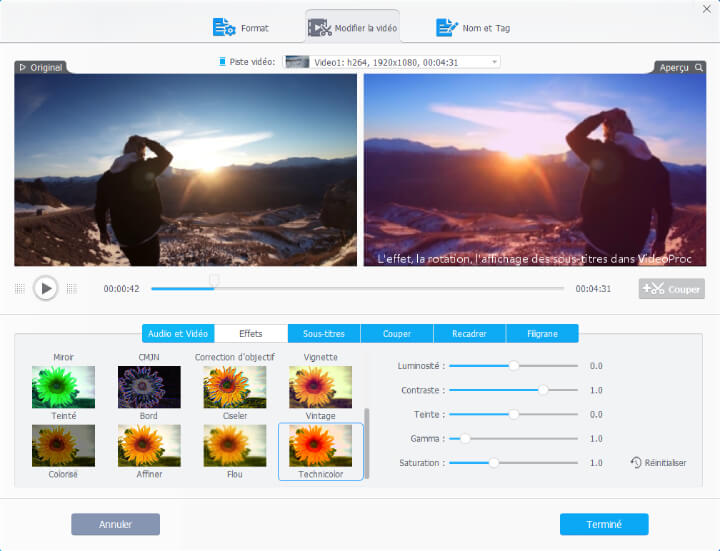Click the timeline progress bar
The width and height of the screenshot is (720, 551).
pyautogui.click(x=357, y=288)
